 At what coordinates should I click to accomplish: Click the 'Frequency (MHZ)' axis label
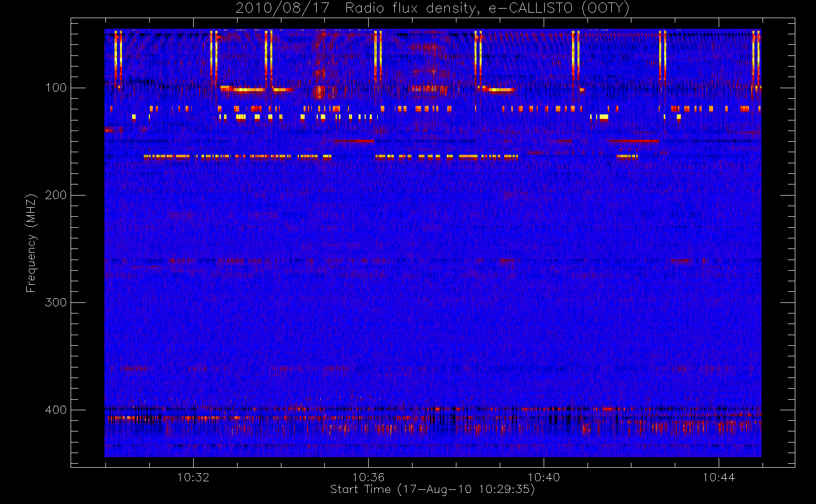tap(31, 243)
